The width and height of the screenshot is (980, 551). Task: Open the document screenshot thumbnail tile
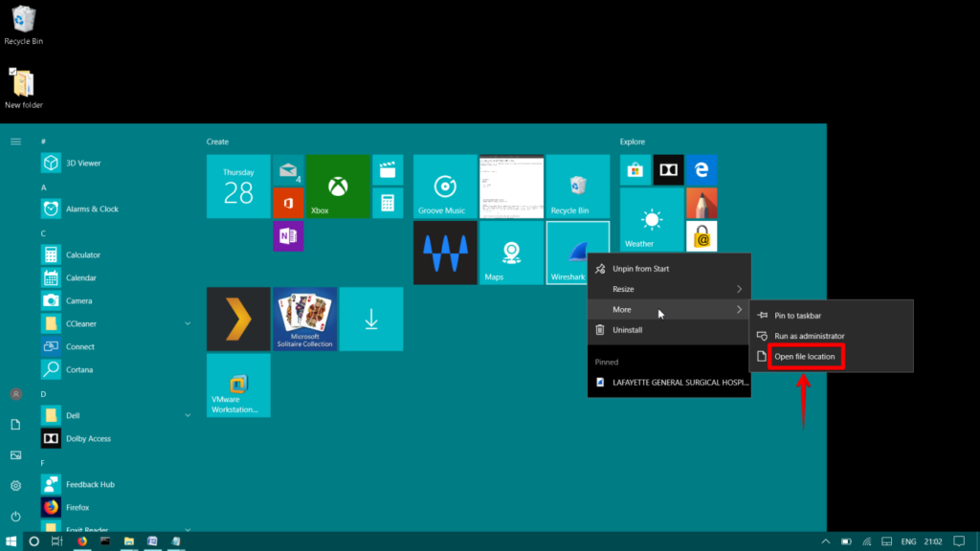click(511, 187)
